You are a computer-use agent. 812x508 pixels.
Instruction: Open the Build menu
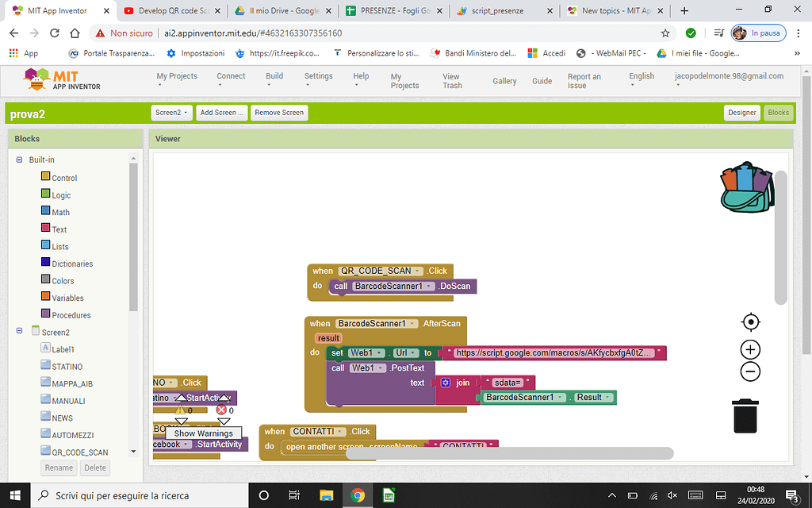pyautogui.click(x=274, y=76)
